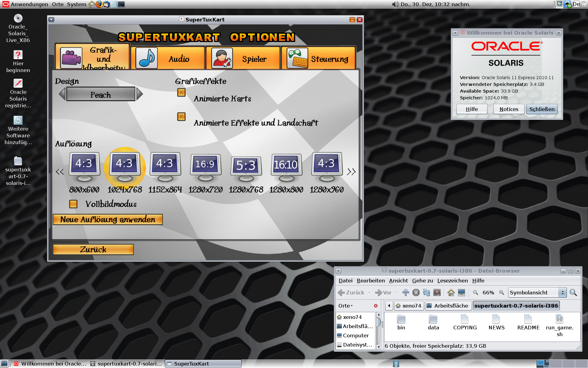Open the Zurück history dropdown arrow
588x368 pixels.
click(x=369, y=293)
